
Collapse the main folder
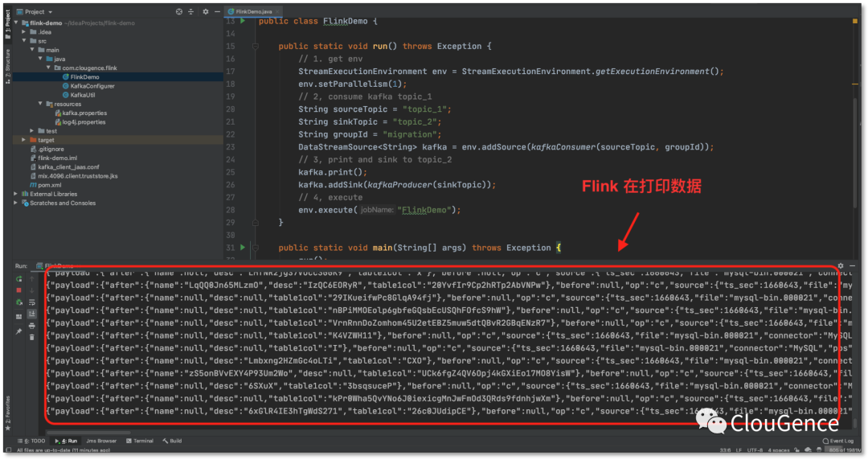click(x=32, y=50)
